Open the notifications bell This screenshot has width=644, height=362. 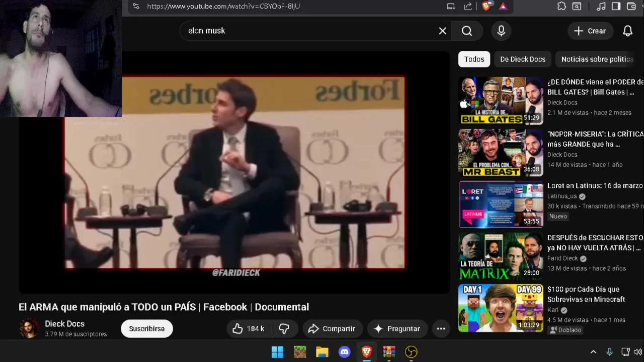pyautogui.click(x=628, y=31)
